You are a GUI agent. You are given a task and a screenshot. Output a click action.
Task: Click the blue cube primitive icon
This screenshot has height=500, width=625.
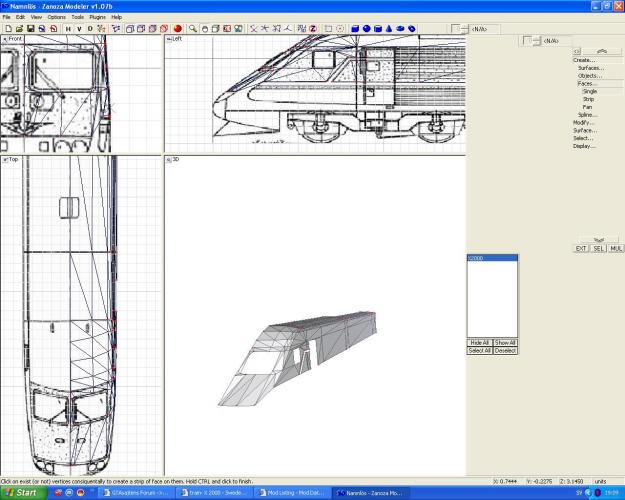tap(355, 29)
